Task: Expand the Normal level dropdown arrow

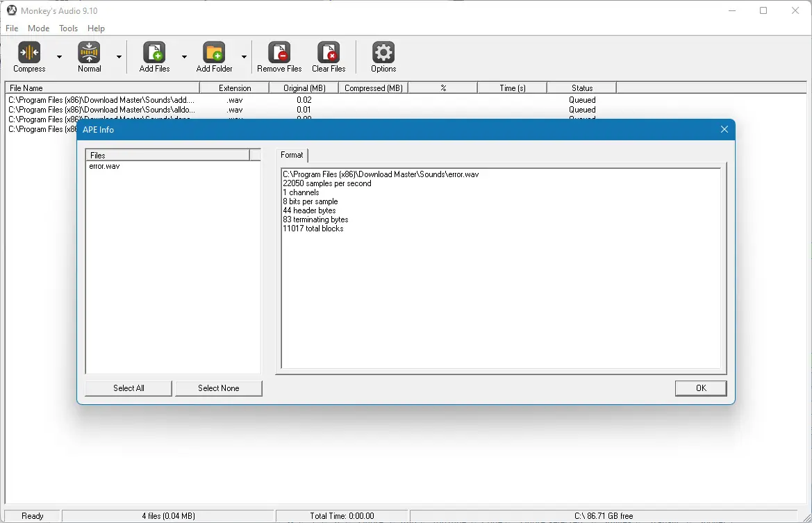Action: (119, 57)
